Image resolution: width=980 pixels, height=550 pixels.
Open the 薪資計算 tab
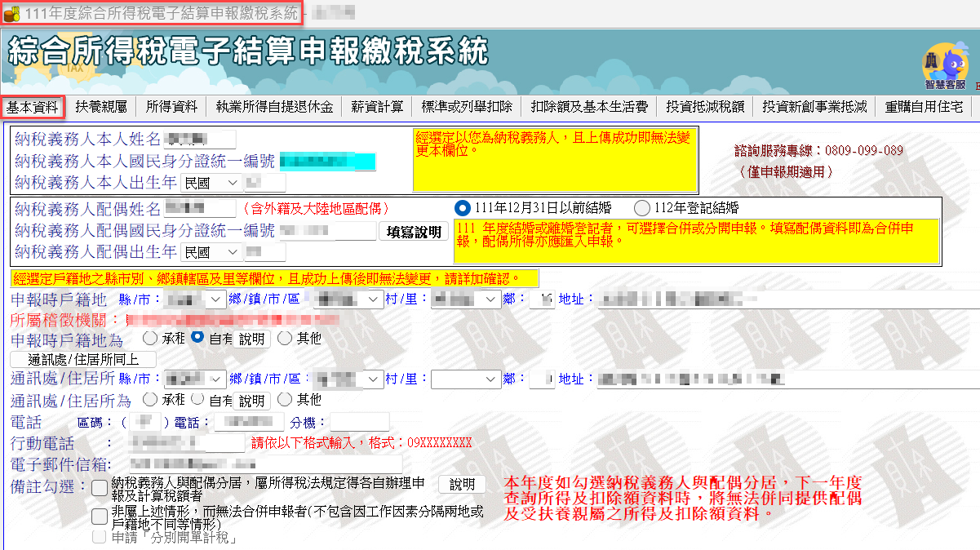pos(377,107)
